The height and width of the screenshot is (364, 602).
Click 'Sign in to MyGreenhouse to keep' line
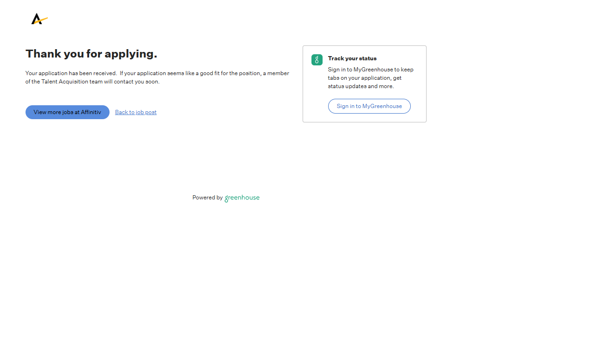click(x=370, y=70)
